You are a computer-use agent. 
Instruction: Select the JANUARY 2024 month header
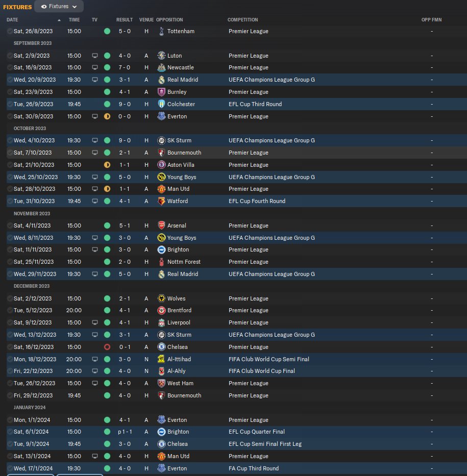pos(30,408)
